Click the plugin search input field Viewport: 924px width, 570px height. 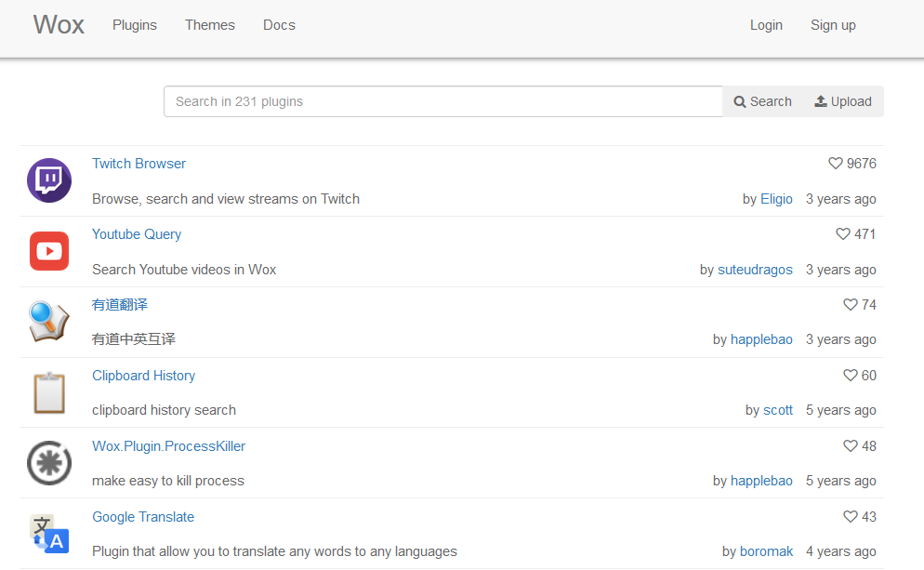click(x=443, y=100)
